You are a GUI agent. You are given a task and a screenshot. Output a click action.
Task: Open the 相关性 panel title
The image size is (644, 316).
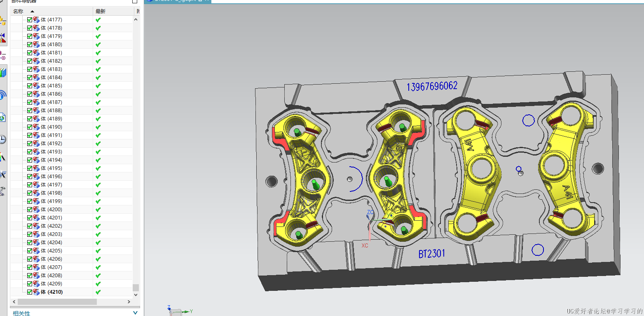coord(21,313)
